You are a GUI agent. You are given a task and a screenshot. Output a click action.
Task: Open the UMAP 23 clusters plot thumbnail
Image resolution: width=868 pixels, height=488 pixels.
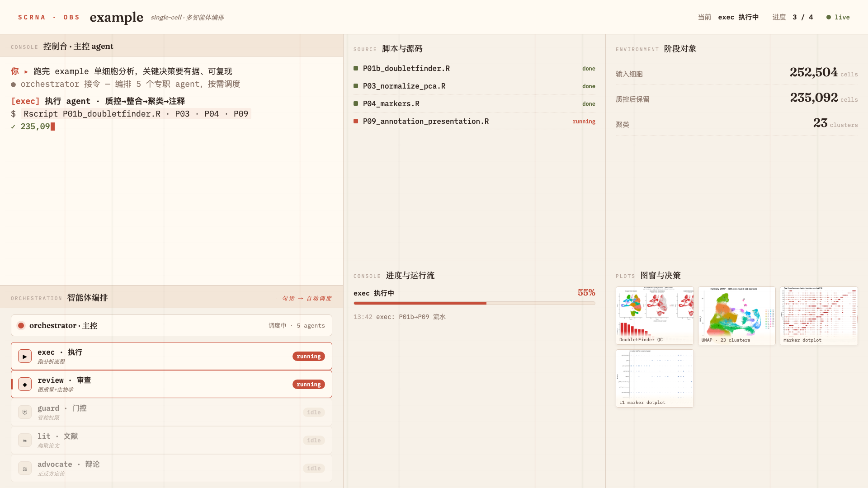(736, 315)
